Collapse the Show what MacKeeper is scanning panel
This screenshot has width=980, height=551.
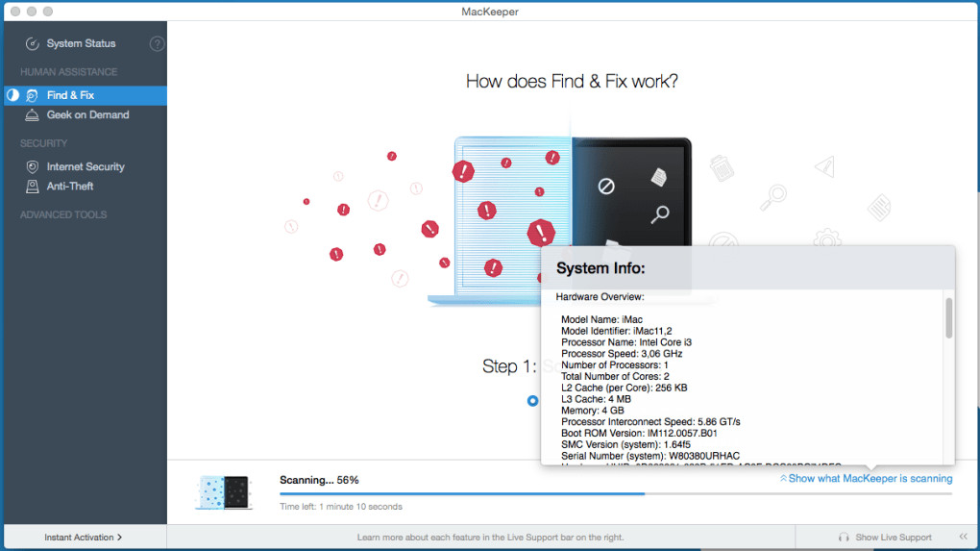point(866,479)
